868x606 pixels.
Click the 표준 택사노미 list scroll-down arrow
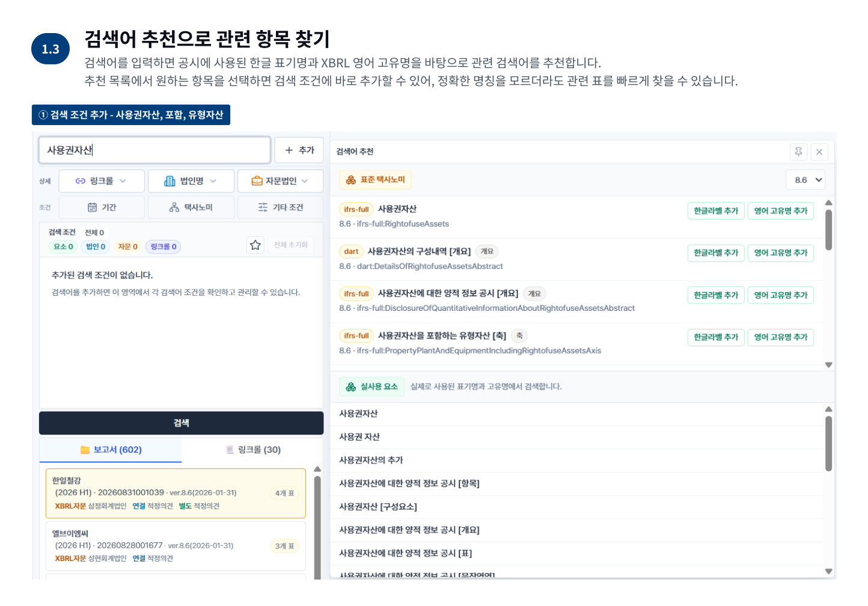(x=828, y=365)
